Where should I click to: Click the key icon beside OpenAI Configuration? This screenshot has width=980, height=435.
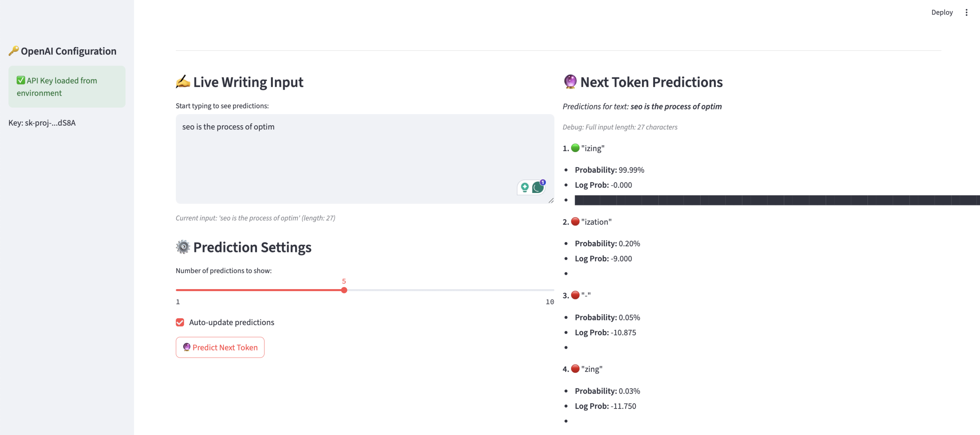pos(14,51)
